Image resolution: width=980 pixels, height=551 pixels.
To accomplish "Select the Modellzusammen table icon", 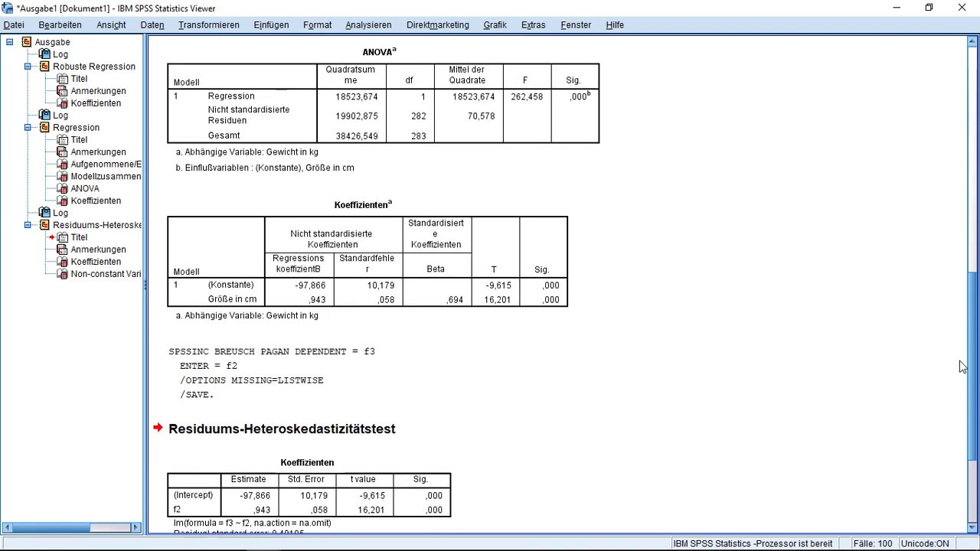I will [x=63, y=177].
